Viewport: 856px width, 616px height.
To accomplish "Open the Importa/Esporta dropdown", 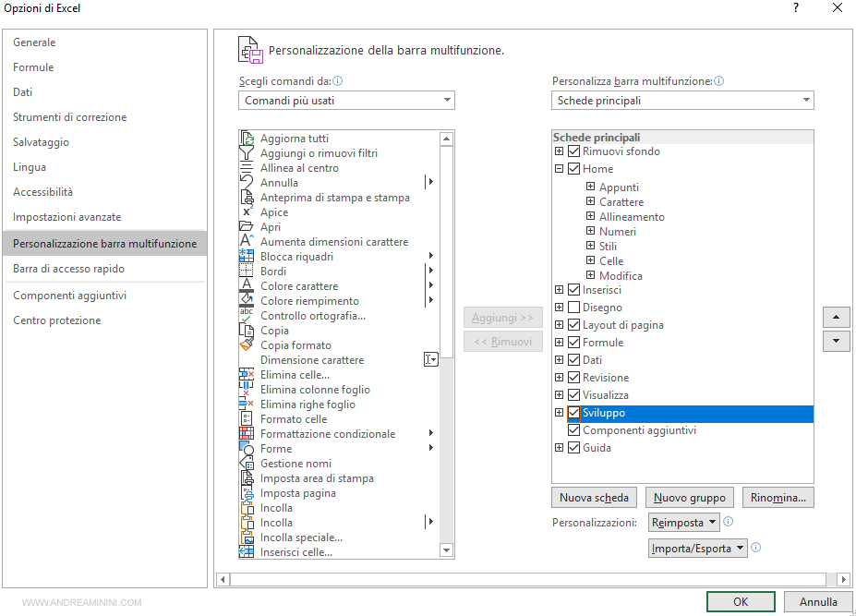I will [698, 549].
